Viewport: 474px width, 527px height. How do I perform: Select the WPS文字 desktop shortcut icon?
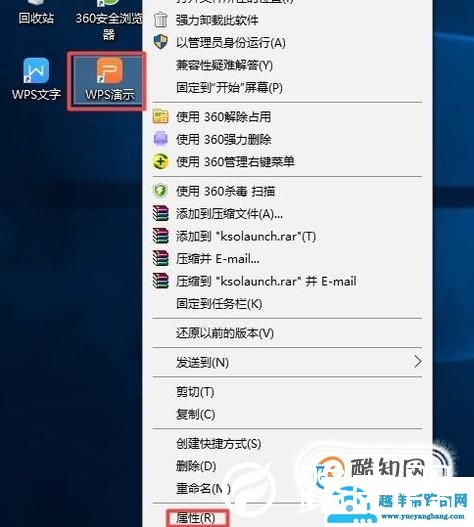(x=36, y=79)
